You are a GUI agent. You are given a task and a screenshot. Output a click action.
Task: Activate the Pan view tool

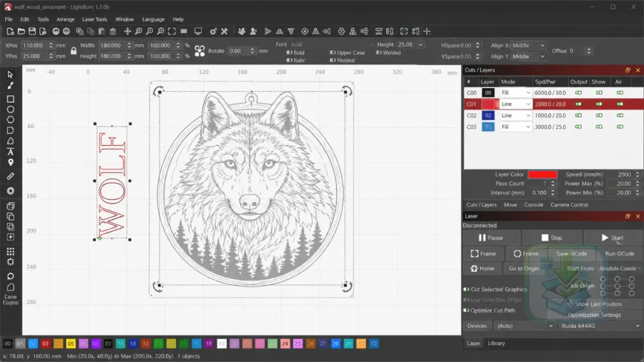[x=127, y=31]
